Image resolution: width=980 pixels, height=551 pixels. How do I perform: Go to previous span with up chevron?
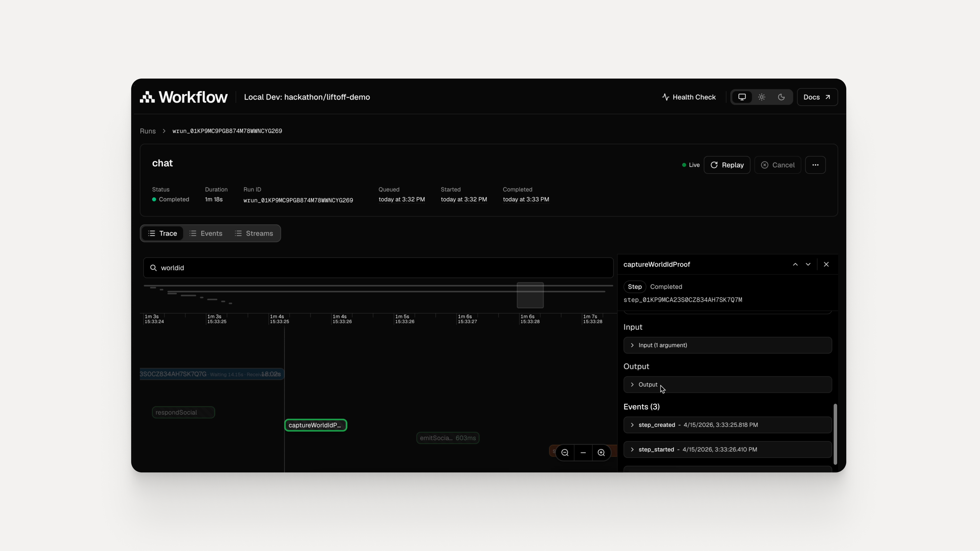(795, 264)
